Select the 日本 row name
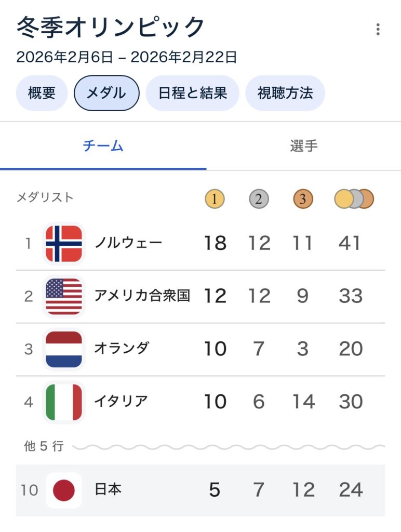 108,490
